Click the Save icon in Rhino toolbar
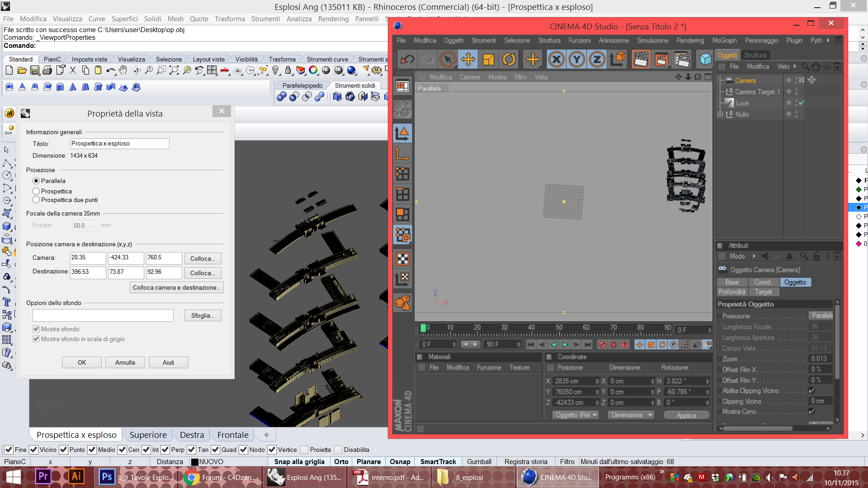868x488 pixels. point(34,70)
